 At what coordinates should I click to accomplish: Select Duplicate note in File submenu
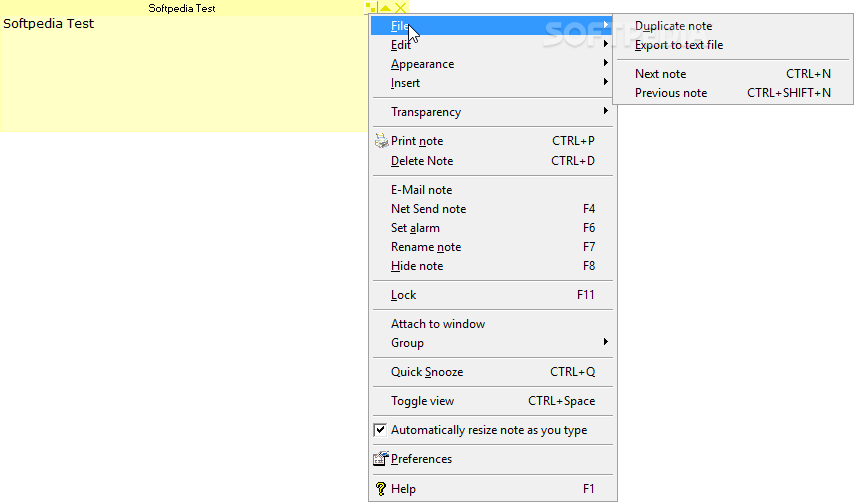733,26
